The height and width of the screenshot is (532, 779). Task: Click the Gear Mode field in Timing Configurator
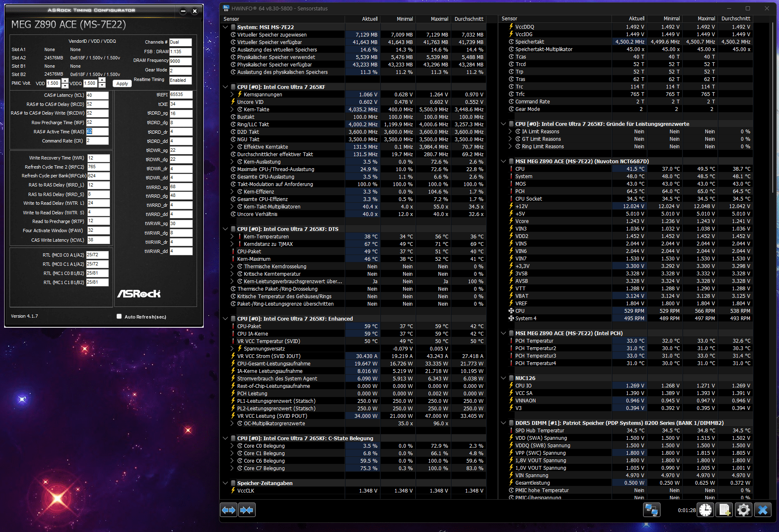click(180, 71)
